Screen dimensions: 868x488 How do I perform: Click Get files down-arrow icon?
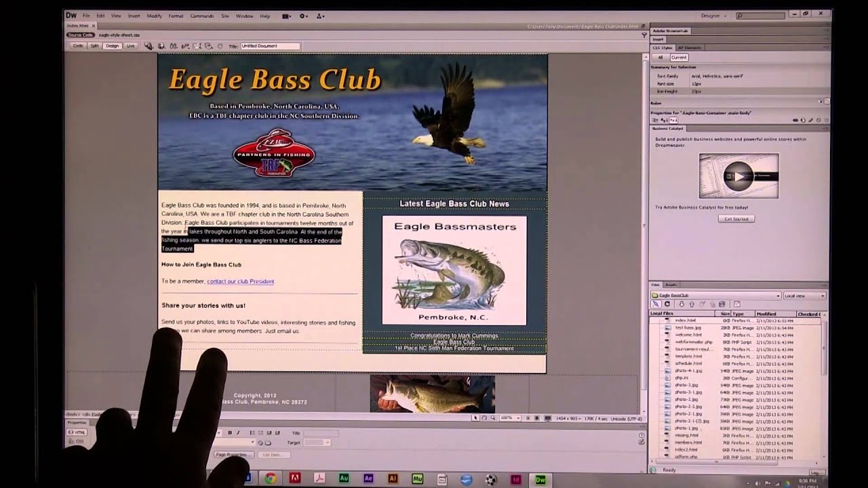(x=682, y=304)
